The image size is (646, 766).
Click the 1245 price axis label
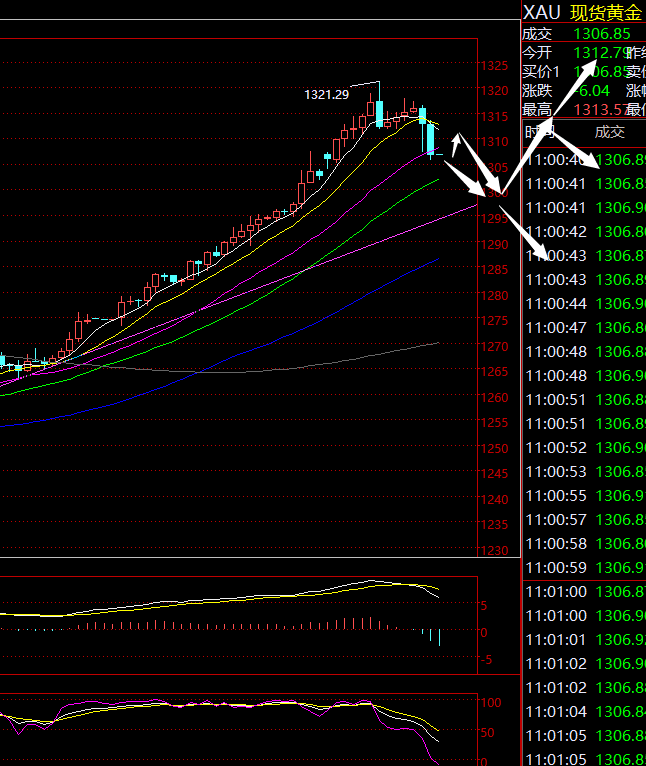point(494,474)
